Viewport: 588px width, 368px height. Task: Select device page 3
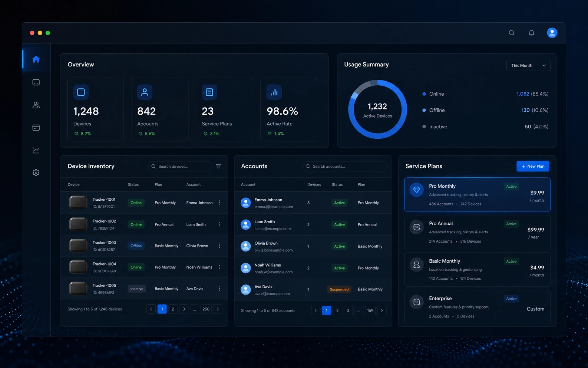184,309
